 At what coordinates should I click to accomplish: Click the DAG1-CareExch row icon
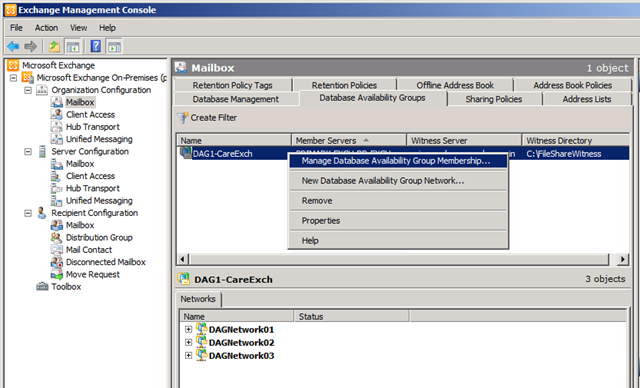pos(186,153)
